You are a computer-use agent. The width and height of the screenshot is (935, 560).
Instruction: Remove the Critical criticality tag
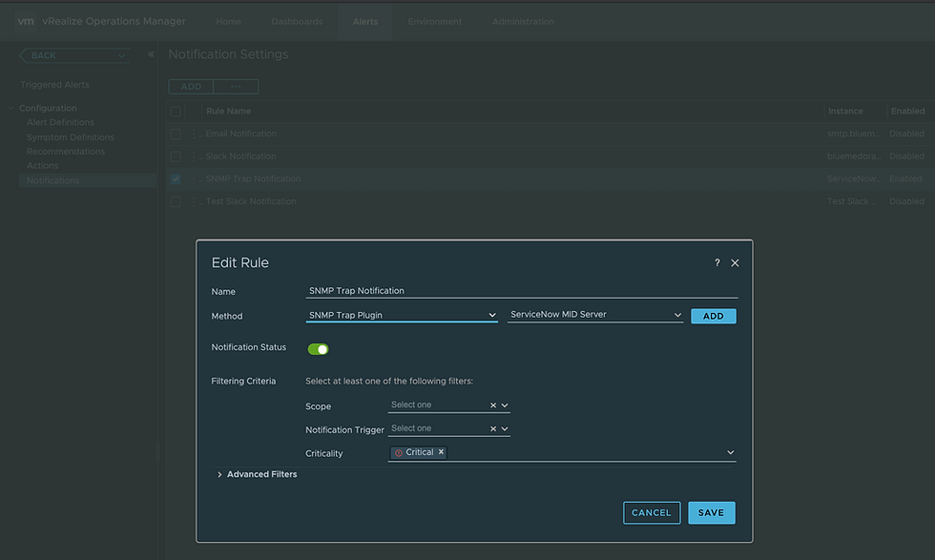(441, 452)
